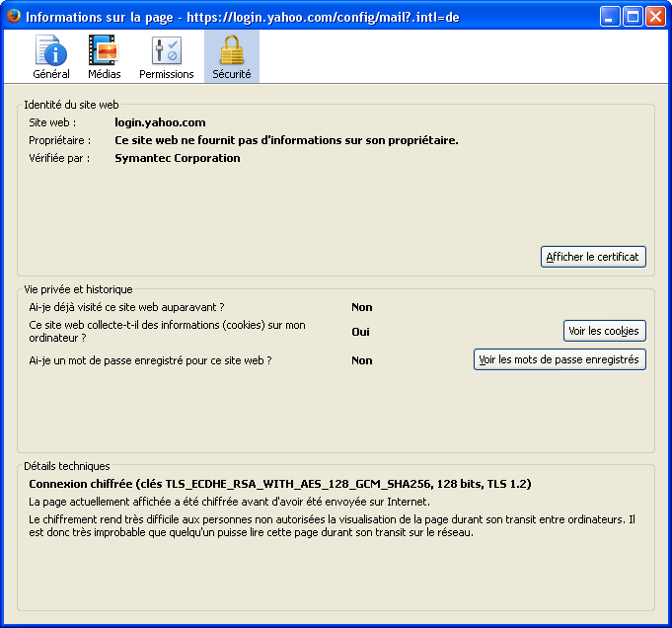Open the Permissions sliders icon

click(167, 50)
